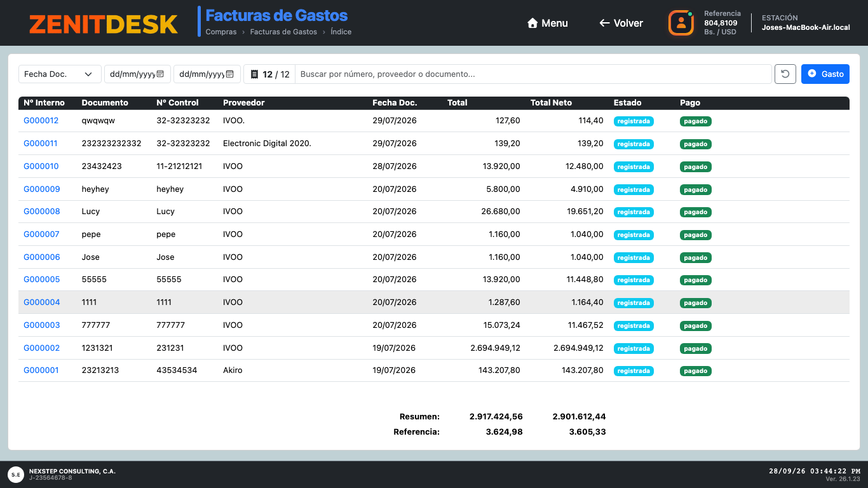Open invoice G000011 link

click(41, 144)
